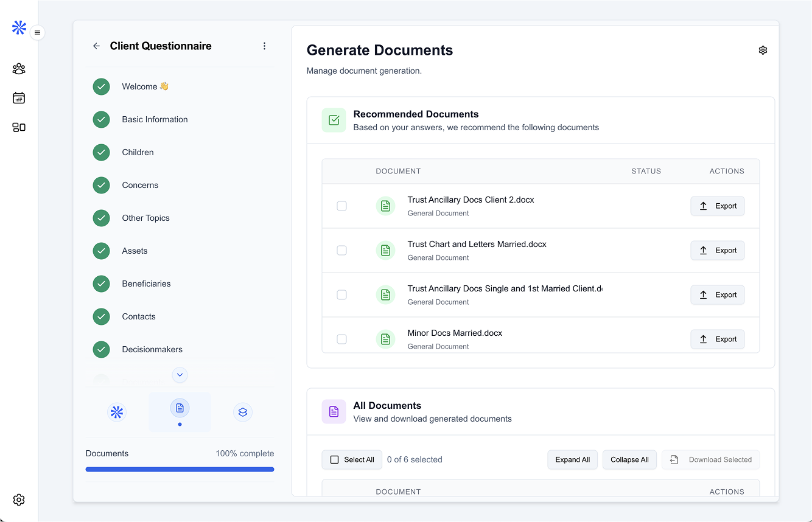Check the box for Trust Ancillary Docs Client 2.docx
The width and height of the screenshot is (812, 522).
(341, 206)
